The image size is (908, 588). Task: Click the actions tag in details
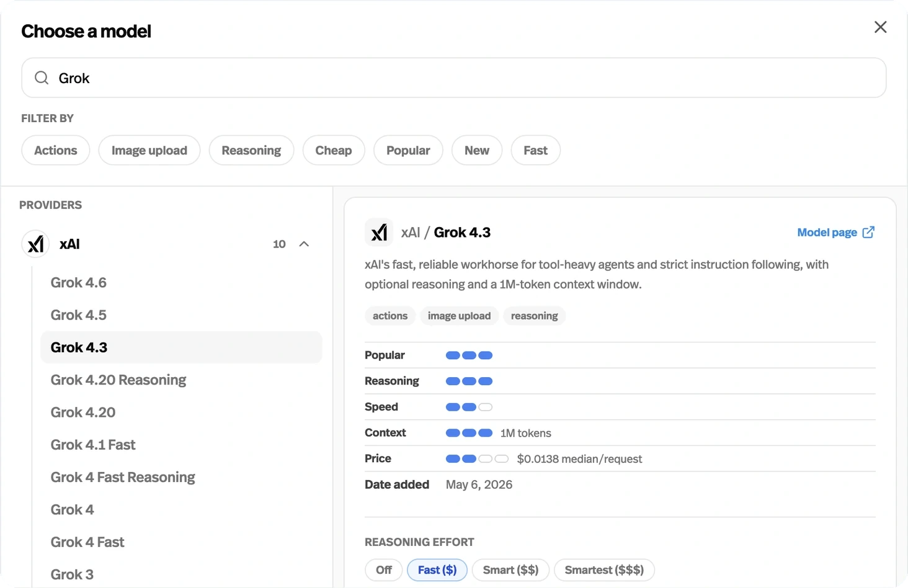(390, 316)
